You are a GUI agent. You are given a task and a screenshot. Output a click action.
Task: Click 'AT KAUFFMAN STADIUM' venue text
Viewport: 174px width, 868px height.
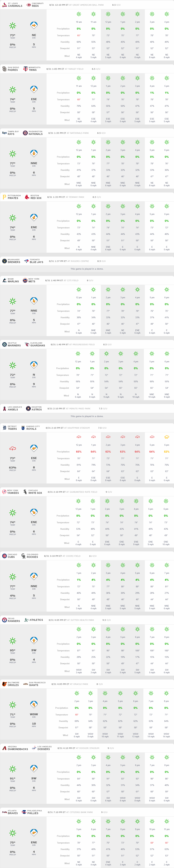pyautogui.click(x=77, y=428)
